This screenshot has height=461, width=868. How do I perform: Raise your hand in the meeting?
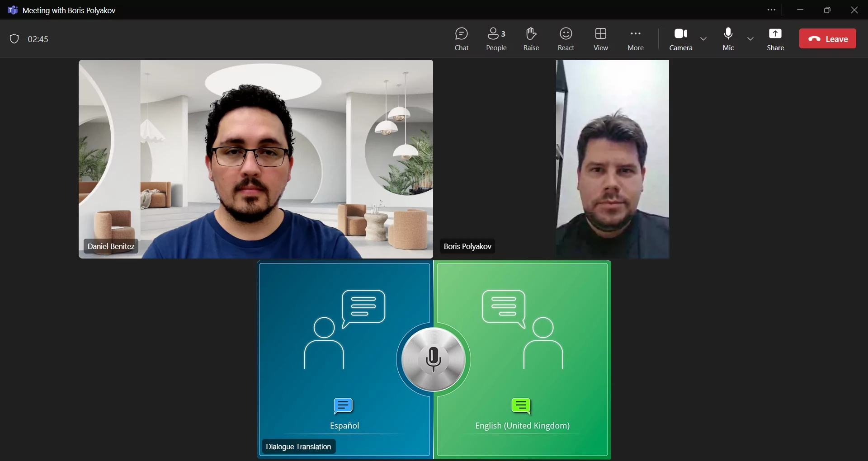point(531,39)
